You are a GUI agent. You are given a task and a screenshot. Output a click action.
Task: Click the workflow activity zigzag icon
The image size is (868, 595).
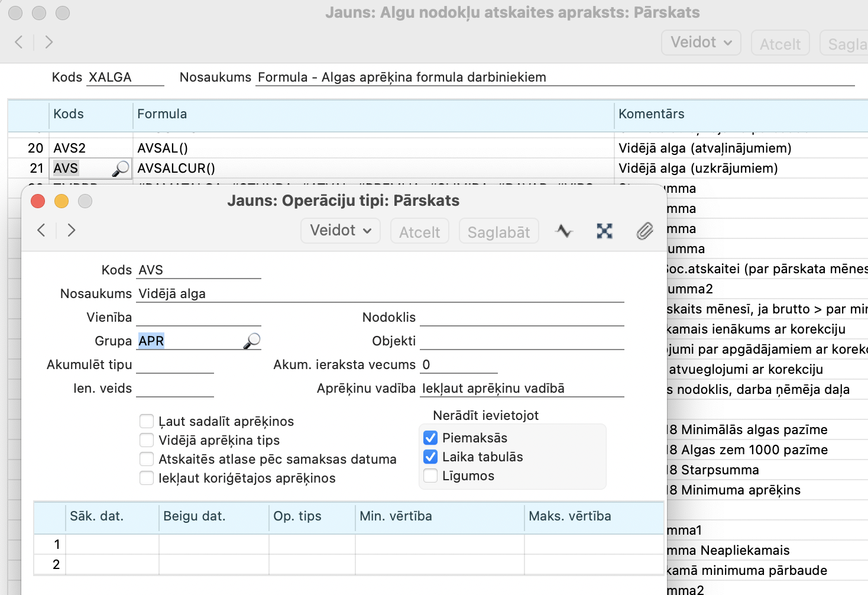coord(564,231)
